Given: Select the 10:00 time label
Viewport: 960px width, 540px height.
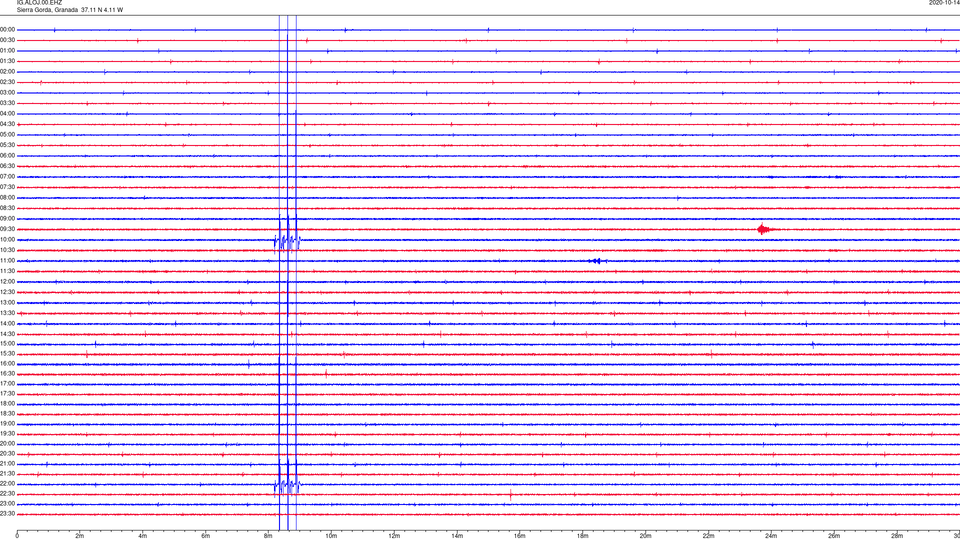Looking at the screenshot, I should point(8,240).
